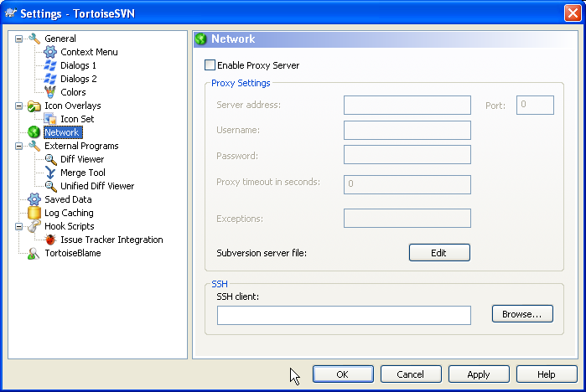This screenshot has width=586, height=392.
Task: Select Unified Diff Viewer tree item
Action: [97, 186]
